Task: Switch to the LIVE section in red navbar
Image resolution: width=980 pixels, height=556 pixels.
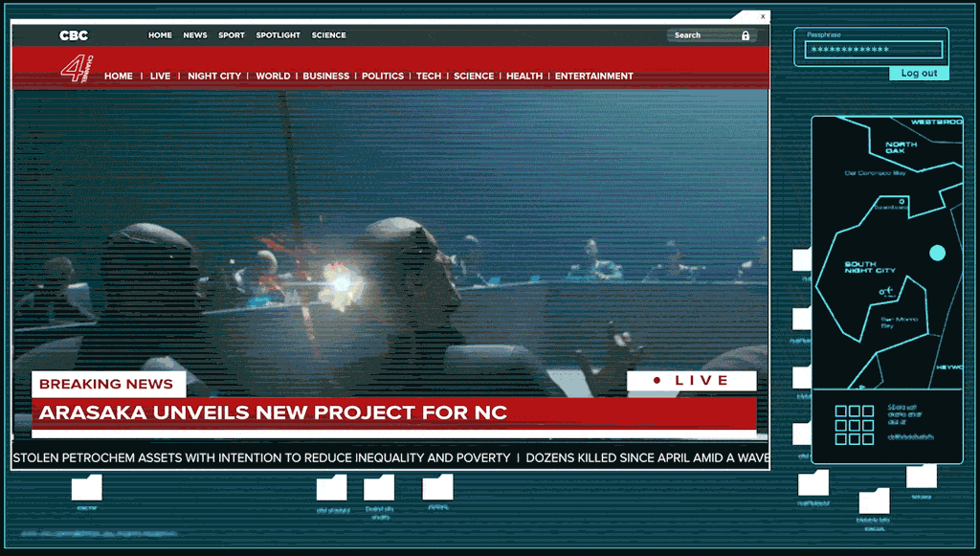Action: pyautogui.click(x=160, y=76)
